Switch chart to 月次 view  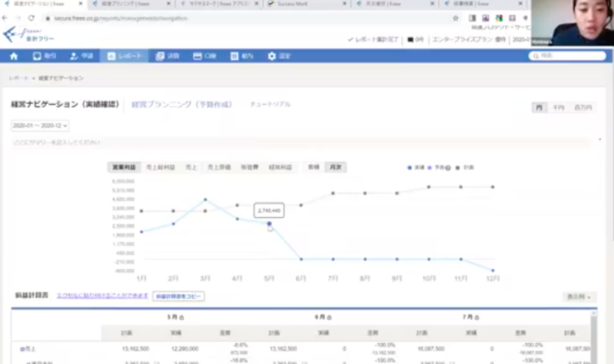336,167
